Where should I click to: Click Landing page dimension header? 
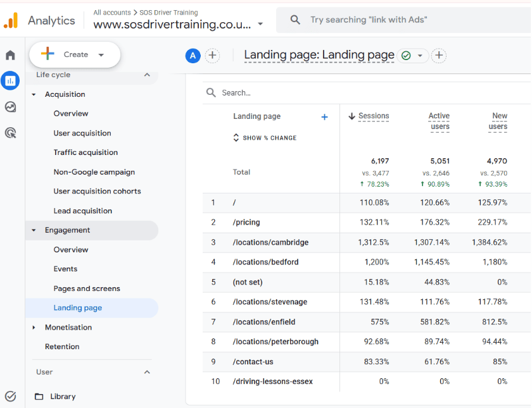pyautogui.click(x=257, y=116)
